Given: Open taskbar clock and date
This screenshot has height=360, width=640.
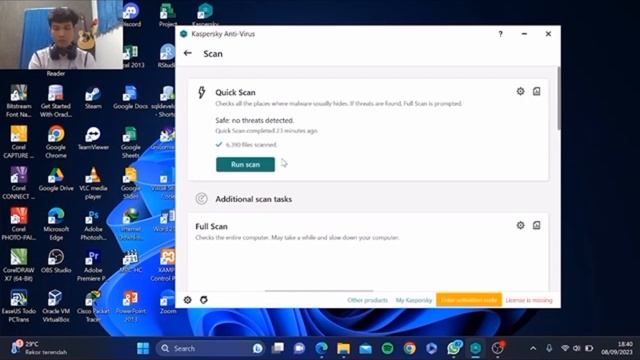Looking at the screenshot, I should pos(617,348).
